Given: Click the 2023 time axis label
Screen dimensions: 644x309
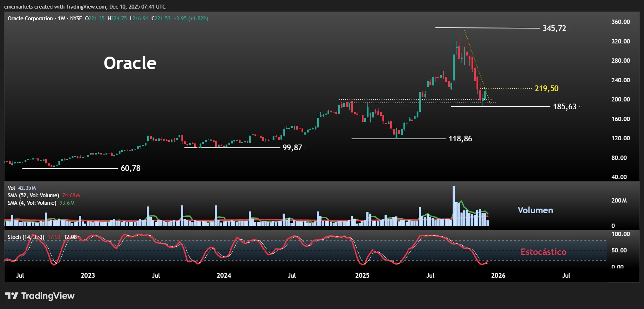Looking at the screenshot, I should pos(88,276).
